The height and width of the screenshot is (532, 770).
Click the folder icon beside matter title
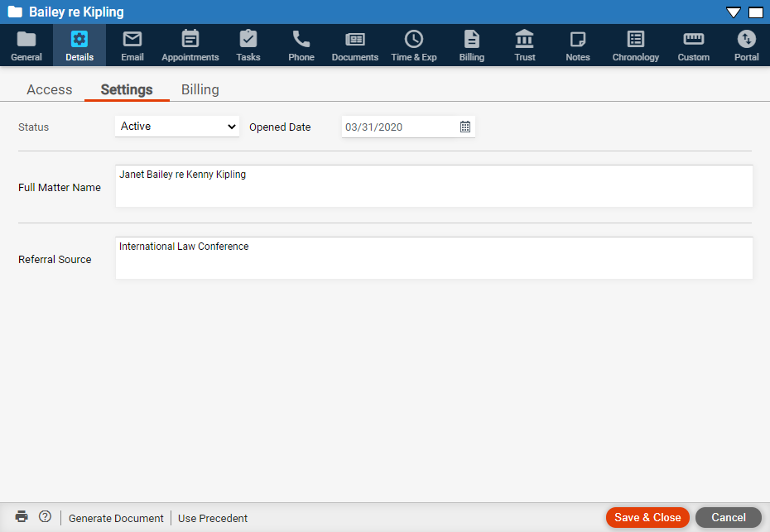click(15, 12)
